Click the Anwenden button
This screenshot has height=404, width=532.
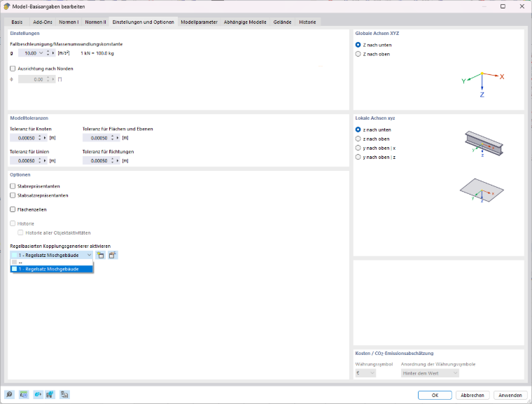click(x=510, y=395)
